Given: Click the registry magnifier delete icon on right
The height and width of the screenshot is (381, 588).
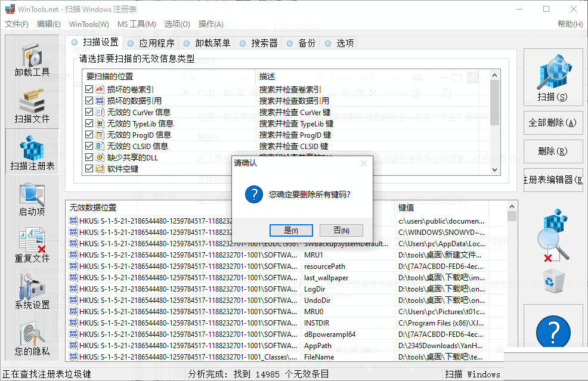Looking at the screenshot, I should coord(553,235).
